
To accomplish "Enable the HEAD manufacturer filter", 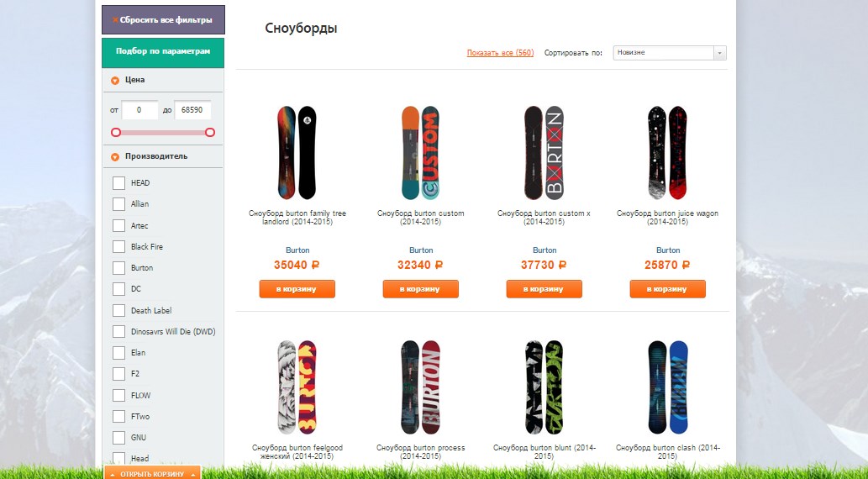I will pyautogui.click(x=118, y=182).
